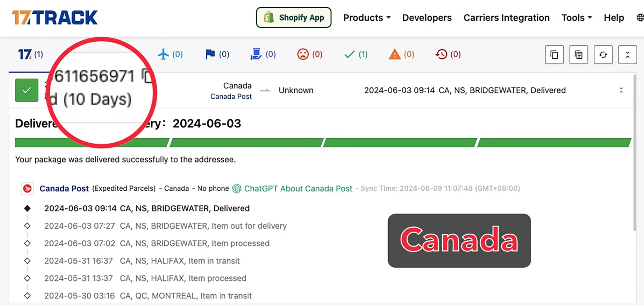This screenshot has height=305, width=644.
Task: Click the refresh tracking button
Action: 603,55
